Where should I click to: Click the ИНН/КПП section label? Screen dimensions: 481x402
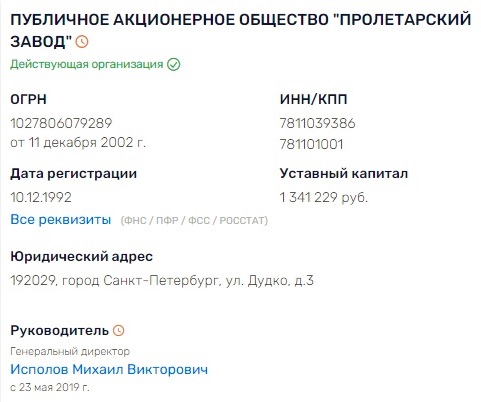coord(313,99)
